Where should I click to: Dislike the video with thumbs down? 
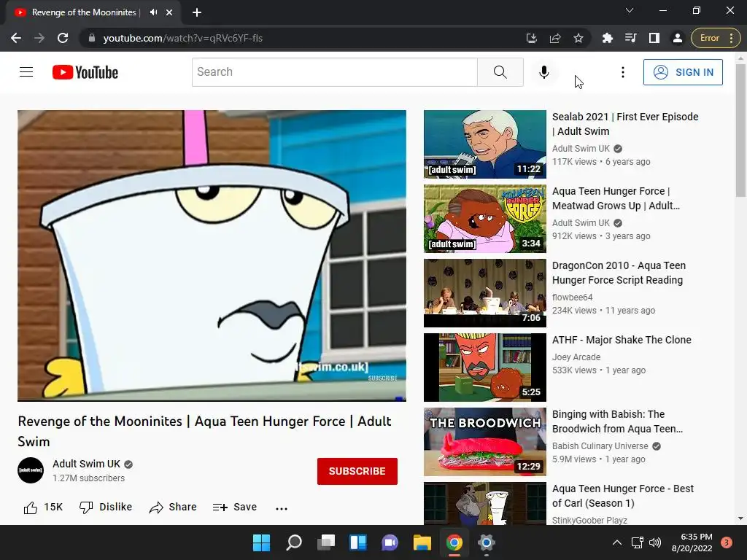point(106,507)
